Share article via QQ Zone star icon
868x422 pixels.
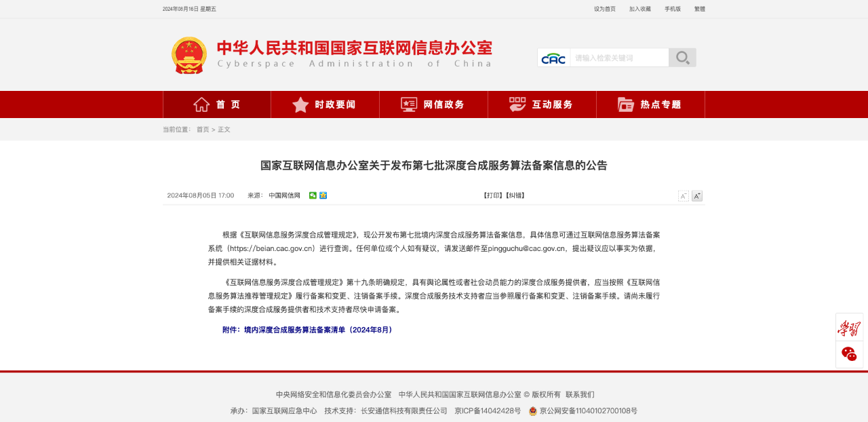pos(323,195)
